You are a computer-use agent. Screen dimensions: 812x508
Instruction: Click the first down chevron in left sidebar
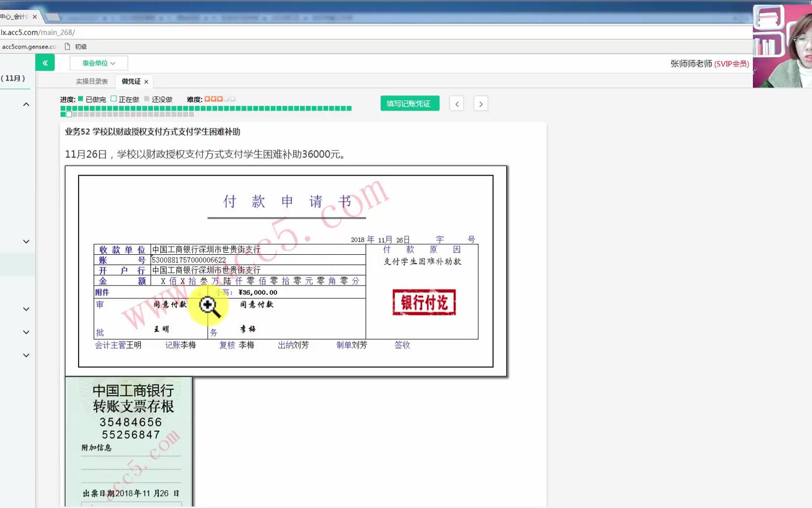[x=26, y=241]
